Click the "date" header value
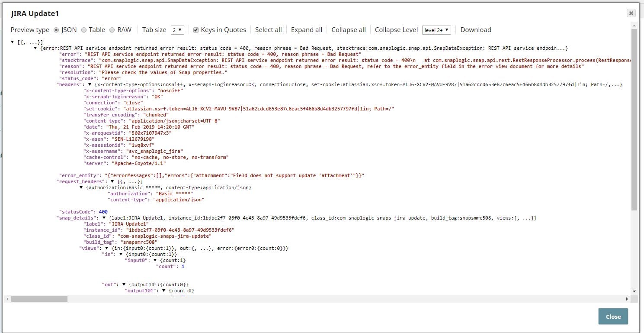Image resolution: width=644 pixels, height=333 pixels. 150,127
